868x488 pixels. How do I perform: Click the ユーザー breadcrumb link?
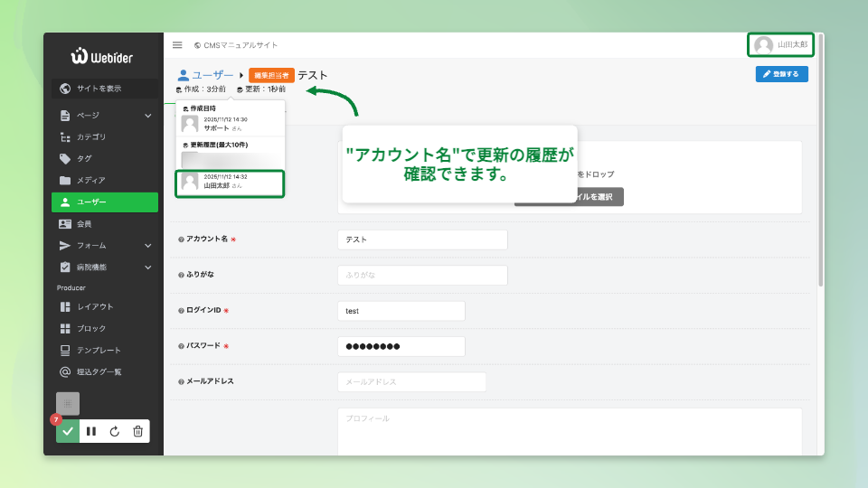[205, 75]
